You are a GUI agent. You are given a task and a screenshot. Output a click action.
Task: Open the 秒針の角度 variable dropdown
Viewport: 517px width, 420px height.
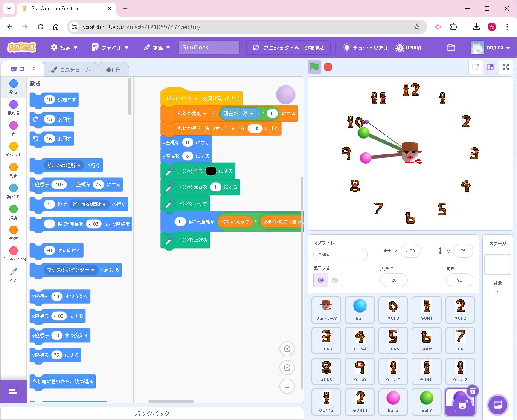(x=205, y=113)
